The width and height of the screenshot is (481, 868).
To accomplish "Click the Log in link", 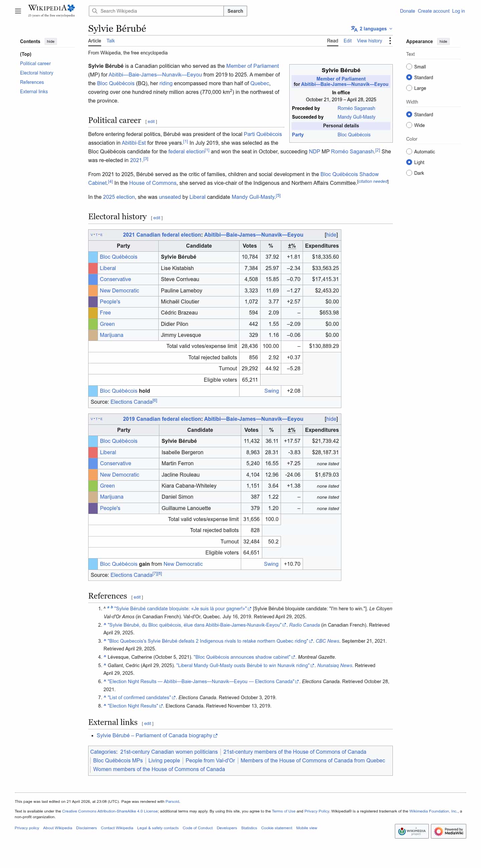I will click(x=458, y=11).
